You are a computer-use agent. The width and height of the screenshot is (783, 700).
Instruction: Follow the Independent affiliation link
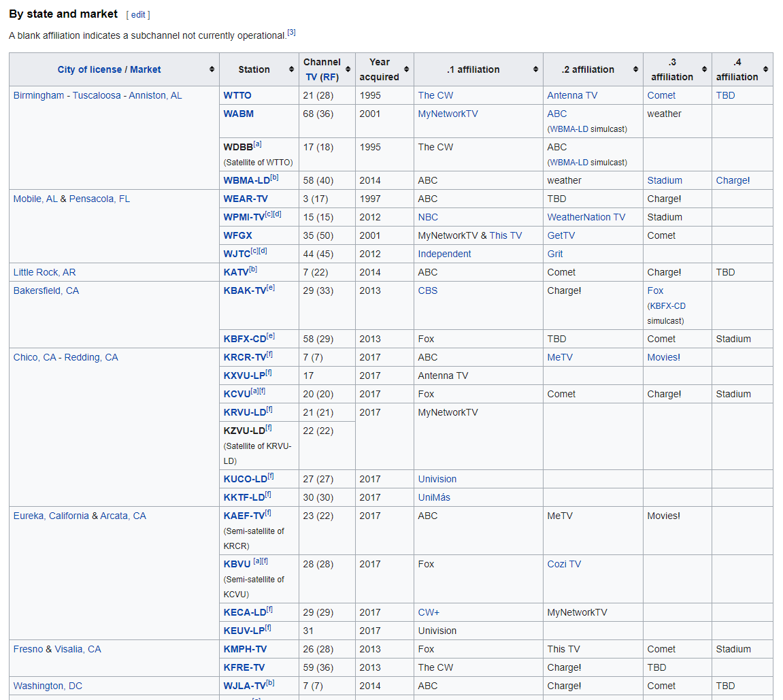(444, 254)
